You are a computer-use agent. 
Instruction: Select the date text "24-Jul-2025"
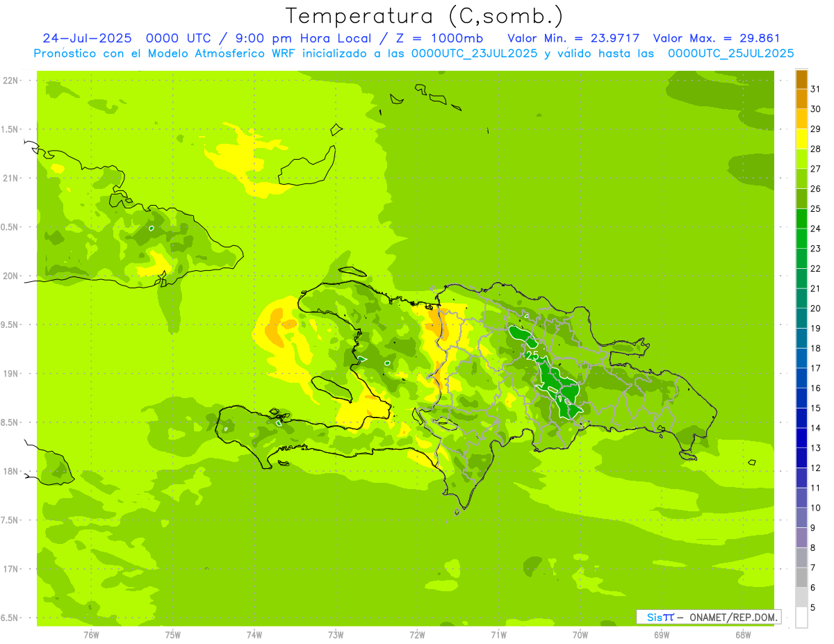87,38
